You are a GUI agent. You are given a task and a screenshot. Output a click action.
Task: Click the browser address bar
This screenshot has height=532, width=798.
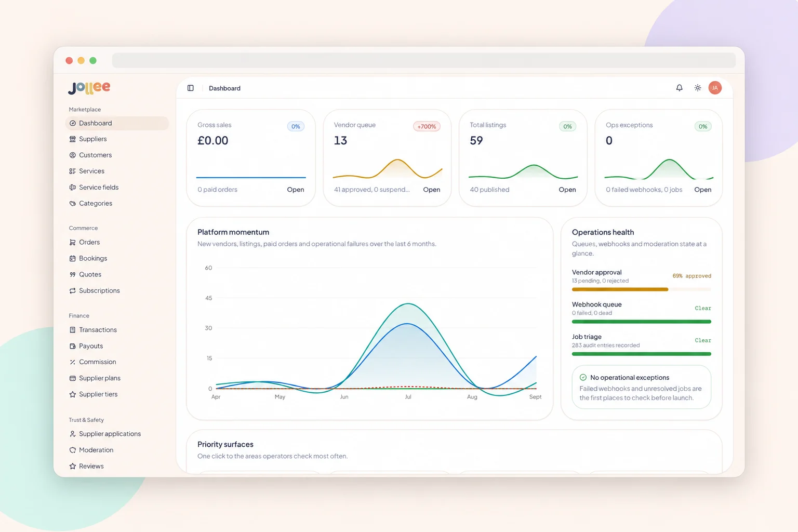click(x=424, y=60)
